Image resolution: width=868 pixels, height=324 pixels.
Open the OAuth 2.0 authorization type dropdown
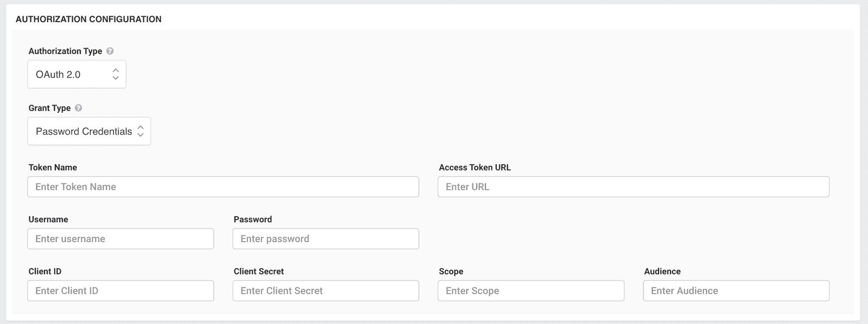76,74
